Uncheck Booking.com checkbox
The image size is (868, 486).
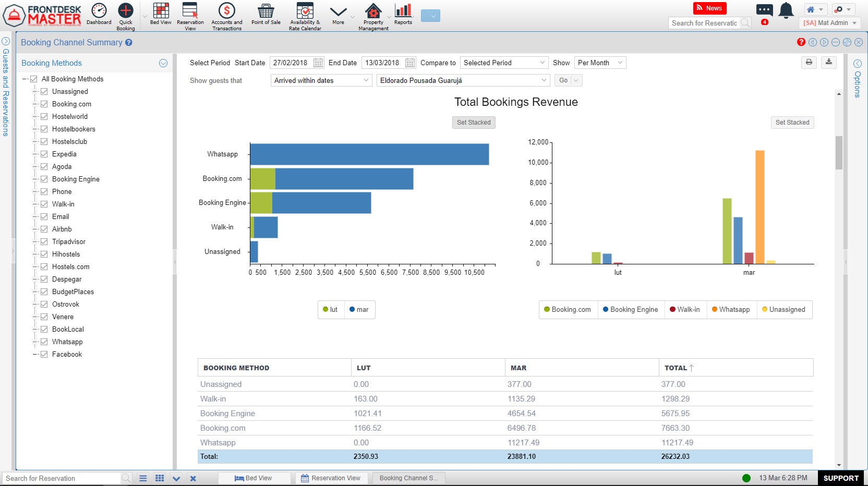[x=44, y=104]
